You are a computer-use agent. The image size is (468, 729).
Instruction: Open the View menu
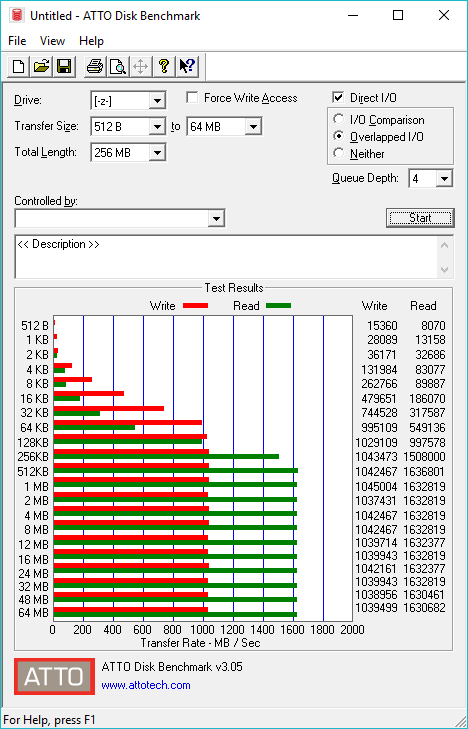pyautogui.click(x=52, y=41)
